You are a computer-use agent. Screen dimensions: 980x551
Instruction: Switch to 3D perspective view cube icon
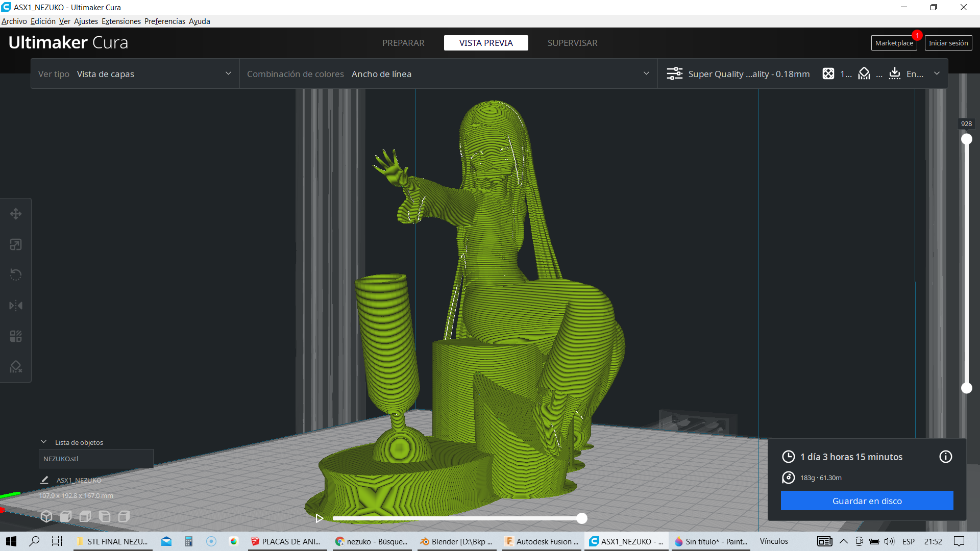[x=46, y=516]
